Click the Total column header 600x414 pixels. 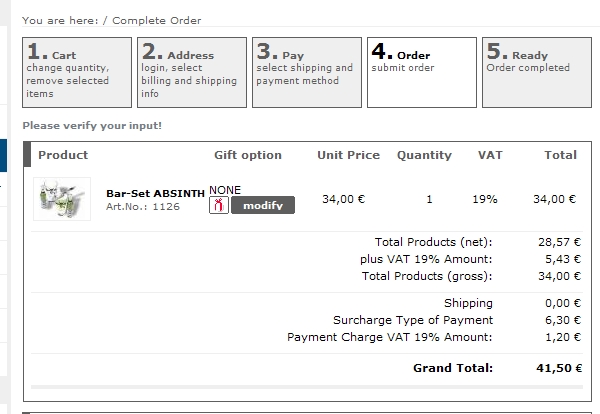coord(561,155)
